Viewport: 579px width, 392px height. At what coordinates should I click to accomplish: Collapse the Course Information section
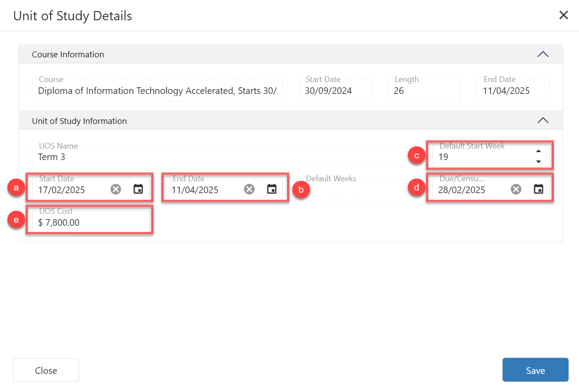(x=543, y=54)
